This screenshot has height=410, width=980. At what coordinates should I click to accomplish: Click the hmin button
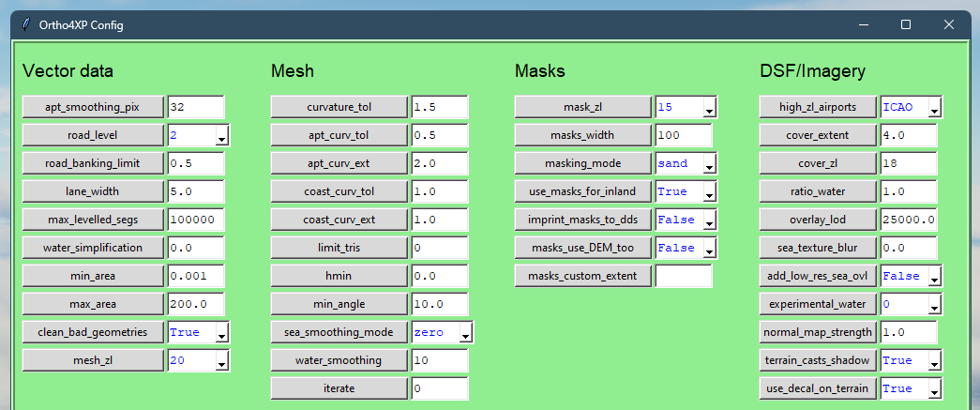coord(339,276)
